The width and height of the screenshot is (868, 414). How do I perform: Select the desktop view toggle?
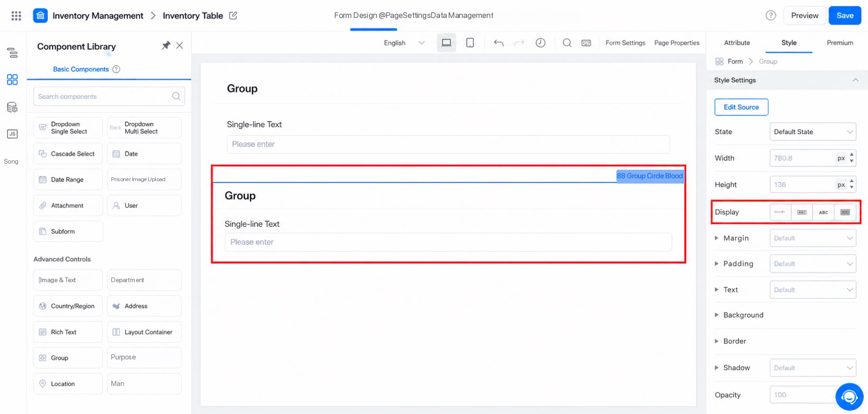[x=446, y=43]
